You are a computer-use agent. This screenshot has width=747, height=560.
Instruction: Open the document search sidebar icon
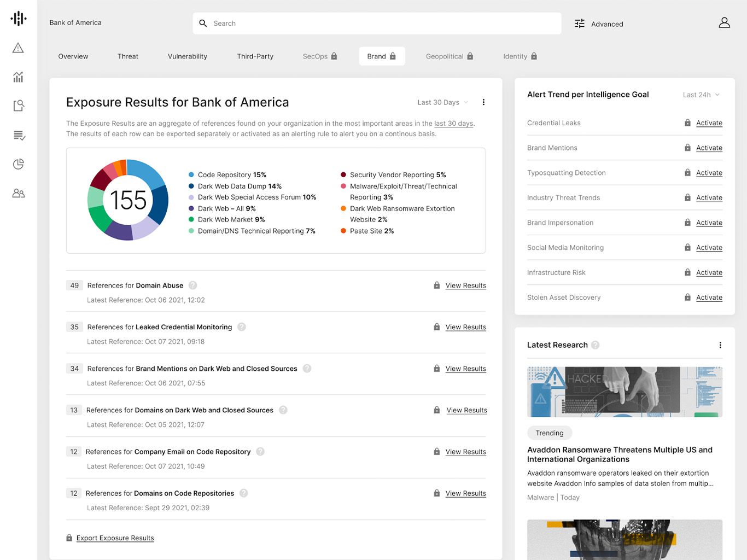(x=19, y=106)
